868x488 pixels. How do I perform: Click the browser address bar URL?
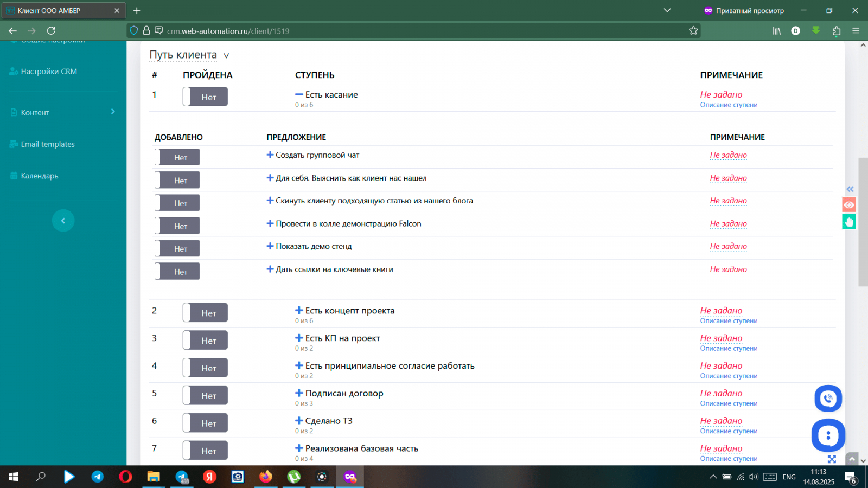tap(228, 31)
